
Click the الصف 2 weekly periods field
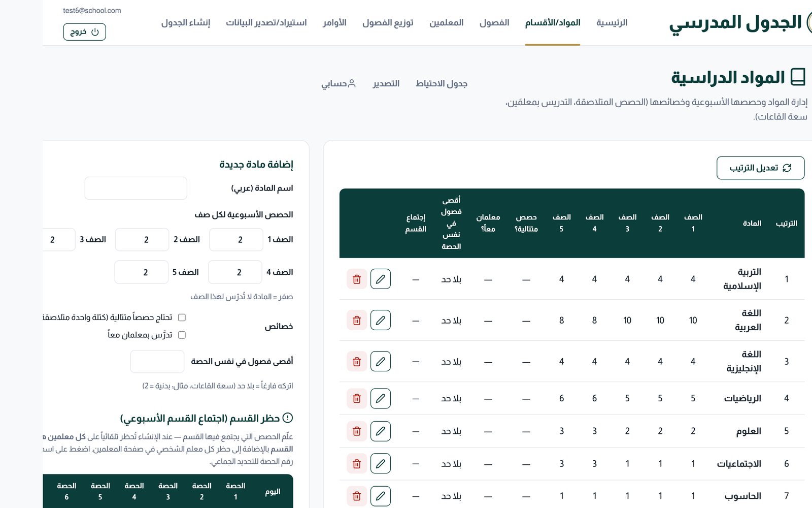(x=142, y=239)
